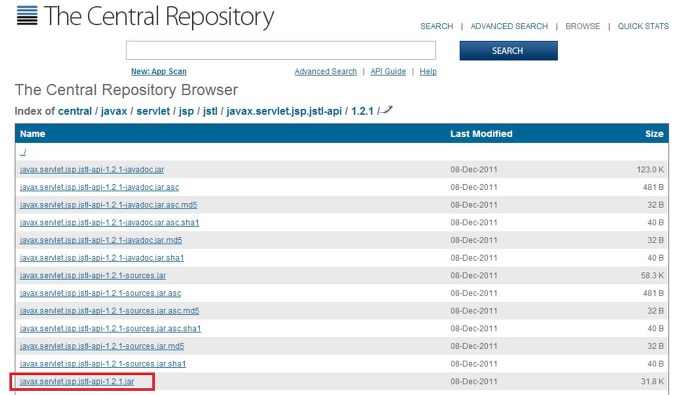Viewport: 683px width, 395px height.
Task: Open the Help link
Action: [x=428, y=71]
